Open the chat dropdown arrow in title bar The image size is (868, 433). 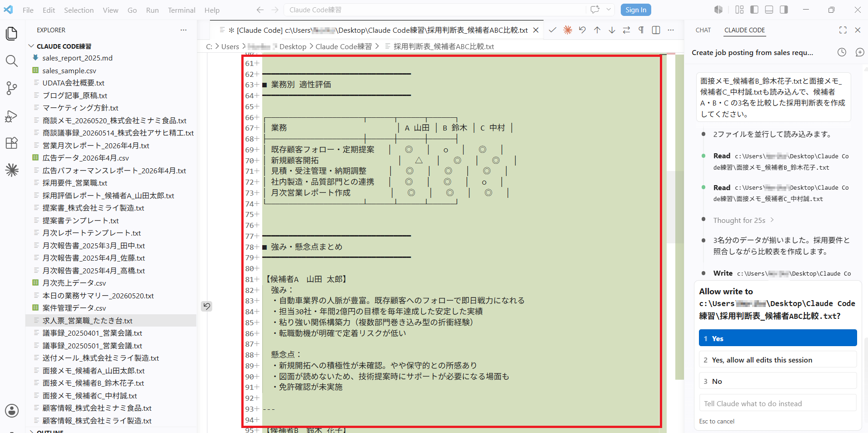point(609,10)
